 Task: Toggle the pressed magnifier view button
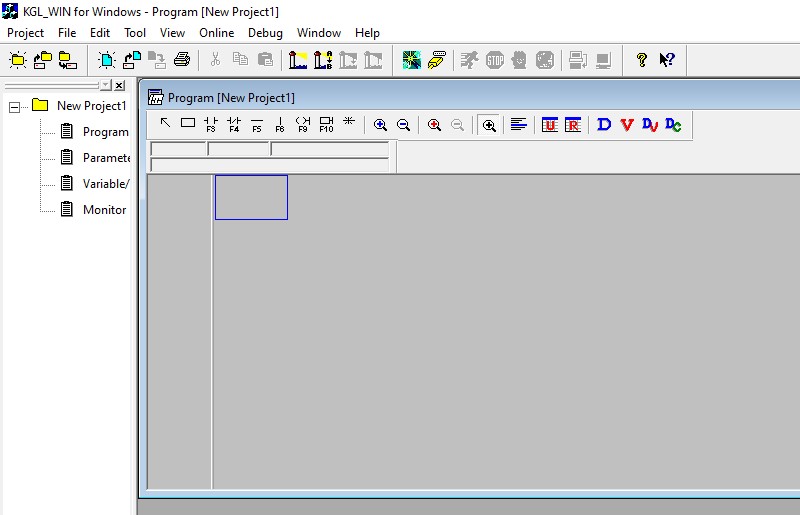489,125
